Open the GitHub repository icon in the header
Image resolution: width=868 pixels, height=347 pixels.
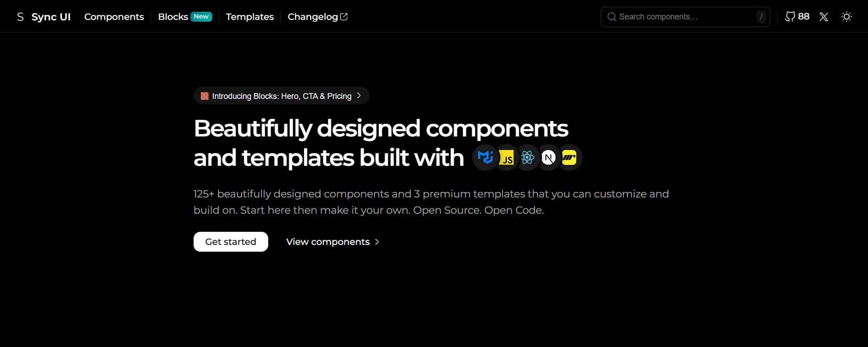[x=790, y=16]
